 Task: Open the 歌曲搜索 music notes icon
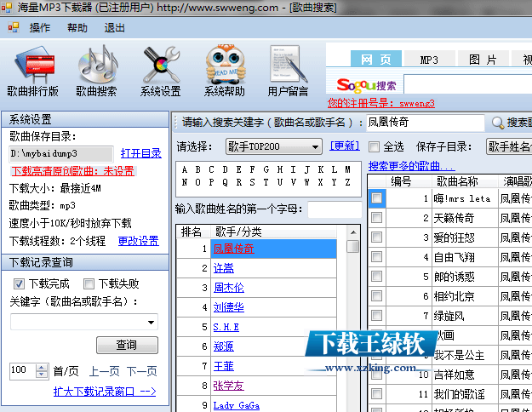pos(96,71)
